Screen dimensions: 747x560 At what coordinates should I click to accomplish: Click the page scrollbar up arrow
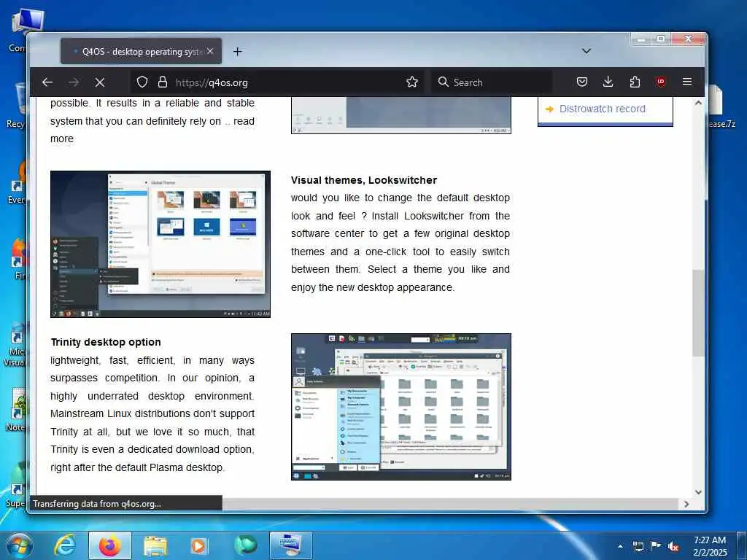[698, 104]
